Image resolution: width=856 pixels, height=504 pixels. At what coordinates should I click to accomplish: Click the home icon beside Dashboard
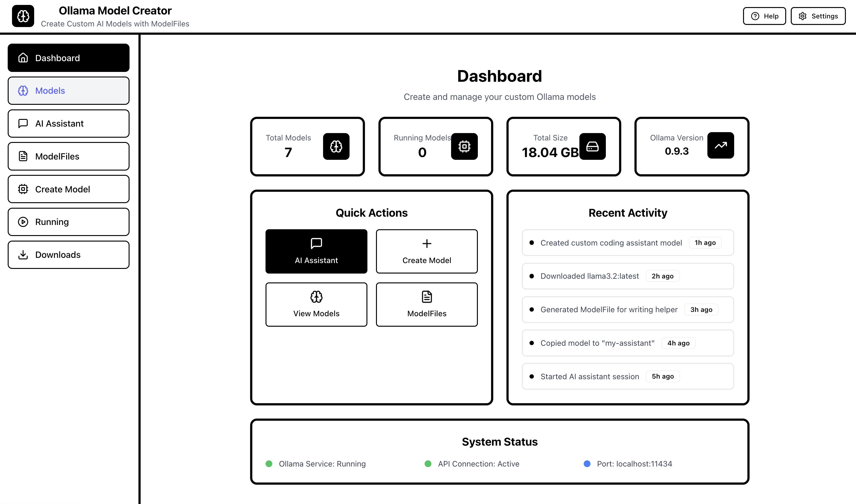coord(23,58)
